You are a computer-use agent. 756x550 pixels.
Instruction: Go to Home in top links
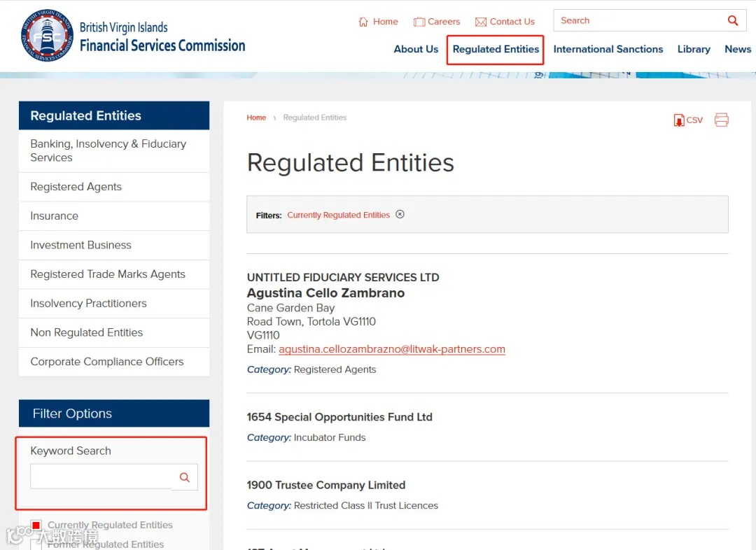pos(385,22)
